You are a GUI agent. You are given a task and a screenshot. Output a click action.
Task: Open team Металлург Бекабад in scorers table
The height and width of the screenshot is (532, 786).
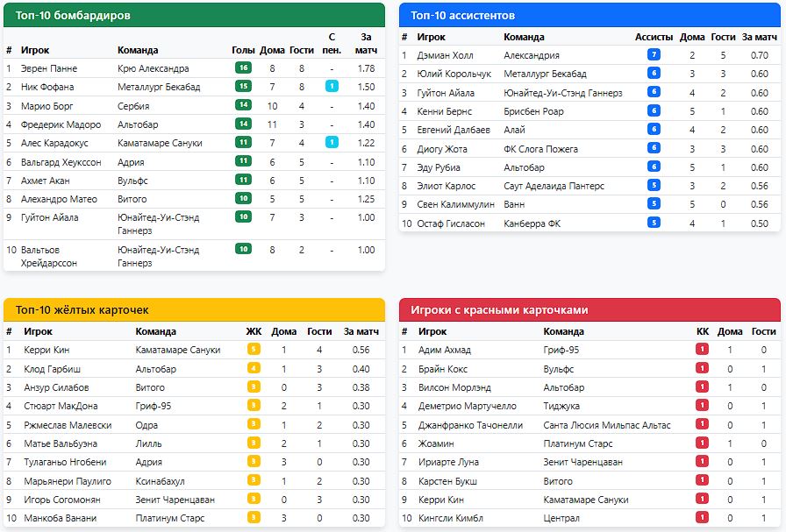click(x=159, y=87)
